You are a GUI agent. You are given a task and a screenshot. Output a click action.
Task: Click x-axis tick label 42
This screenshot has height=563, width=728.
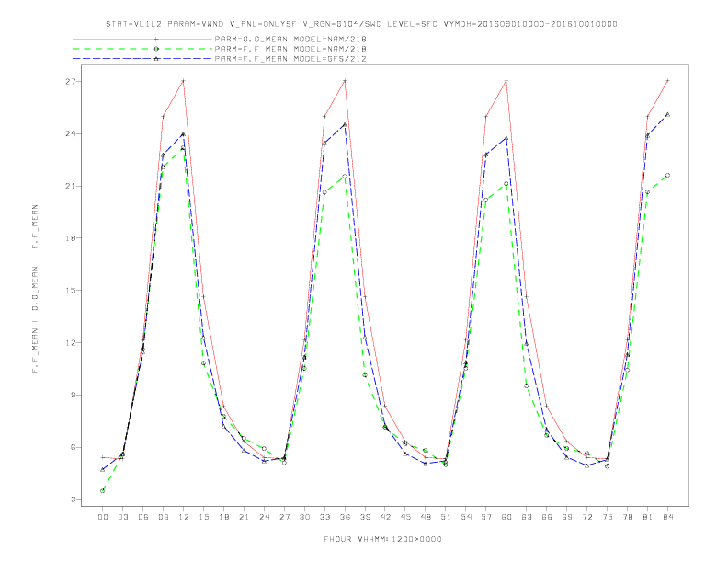(385, 517)
